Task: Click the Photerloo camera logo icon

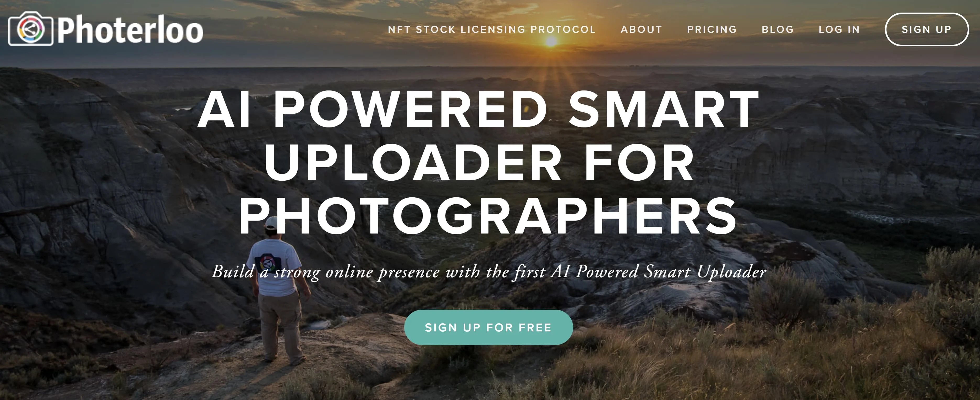Action: point(30,29)
